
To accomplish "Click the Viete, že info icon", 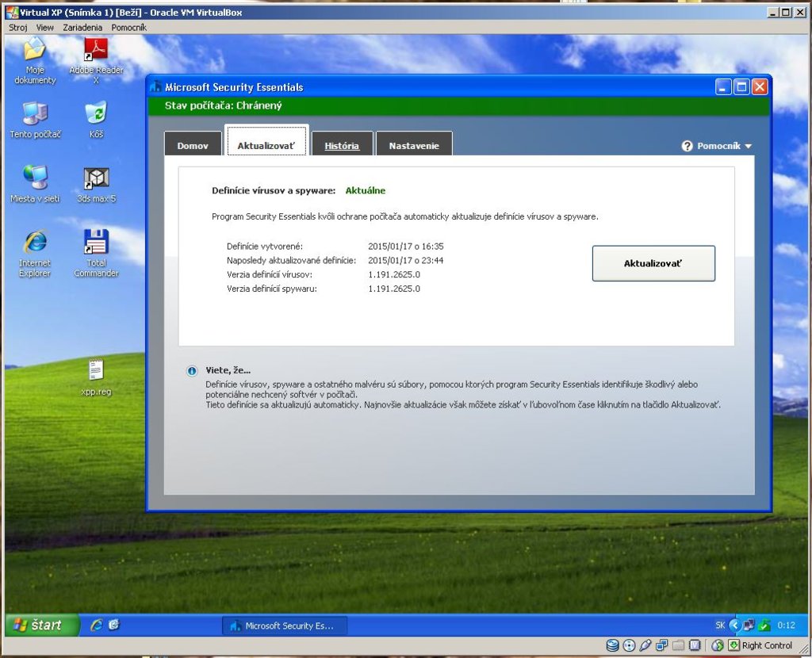I will pos(192,371).
